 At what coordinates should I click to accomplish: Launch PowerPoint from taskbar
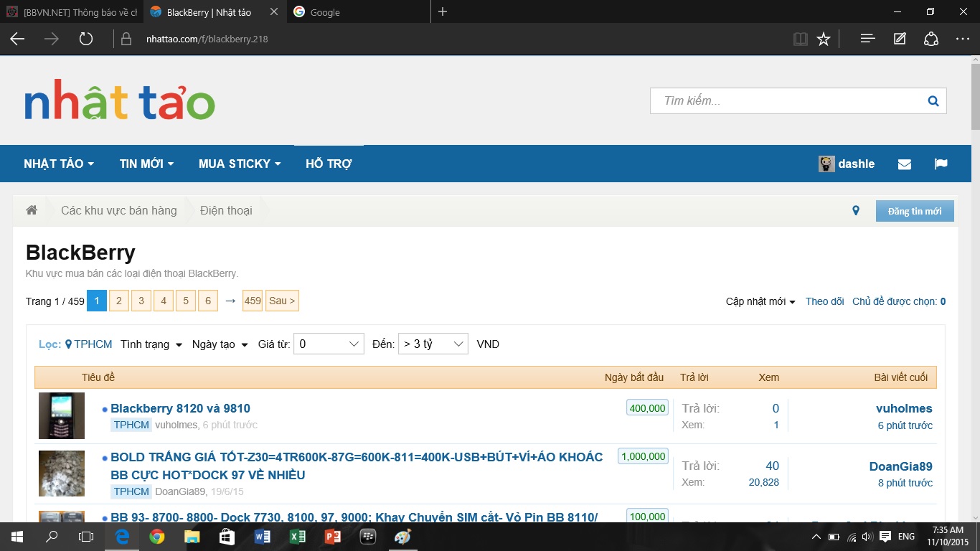point(332,536)
